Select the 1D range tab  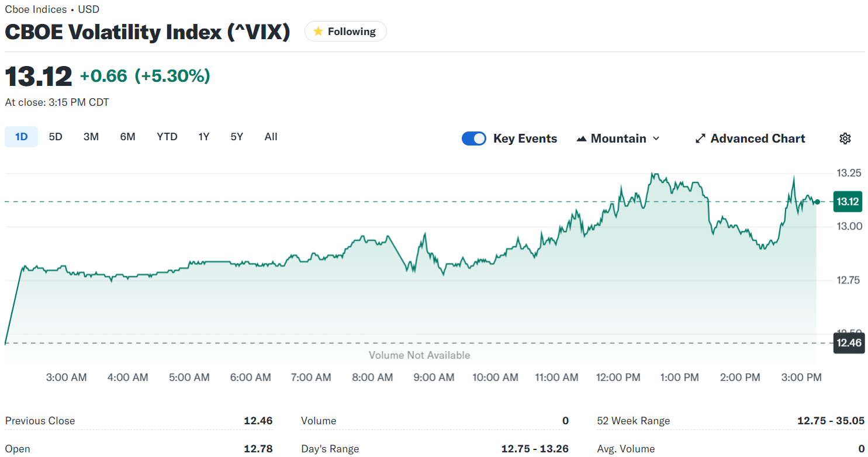click(22, 137)
